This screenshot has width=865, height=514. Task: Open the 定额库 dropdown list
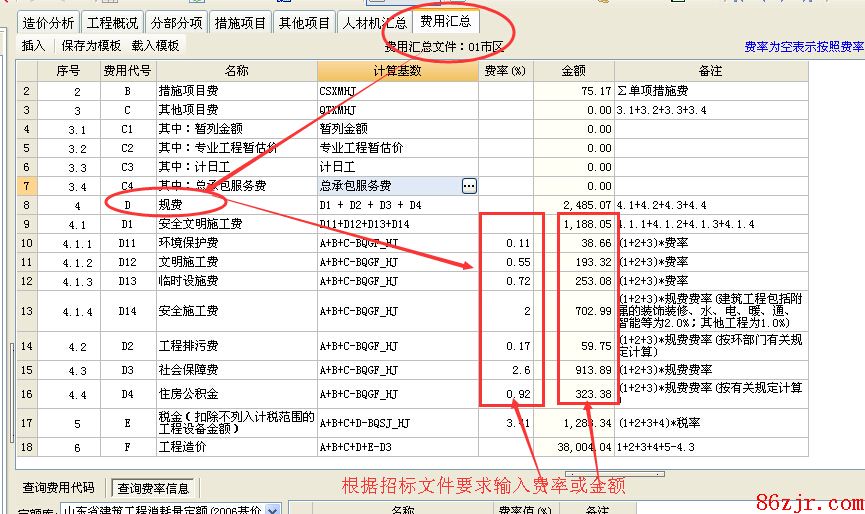tap(273, 510)
